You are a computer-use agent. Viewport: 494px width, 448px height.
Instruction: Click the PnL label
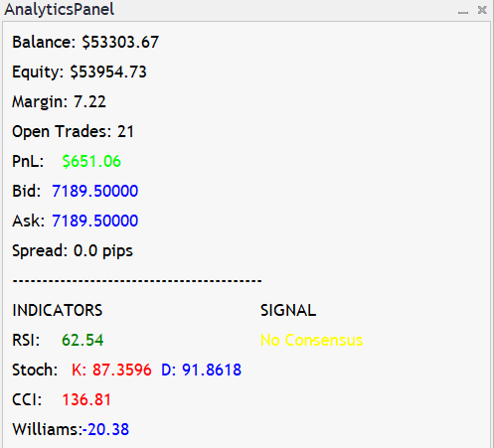pos(28,162)
